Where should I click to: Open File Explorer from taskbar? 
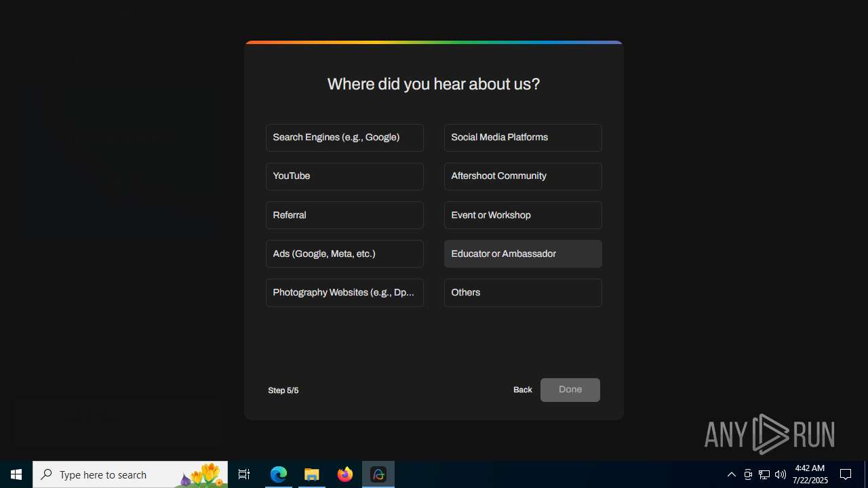(x=312, y=474)
